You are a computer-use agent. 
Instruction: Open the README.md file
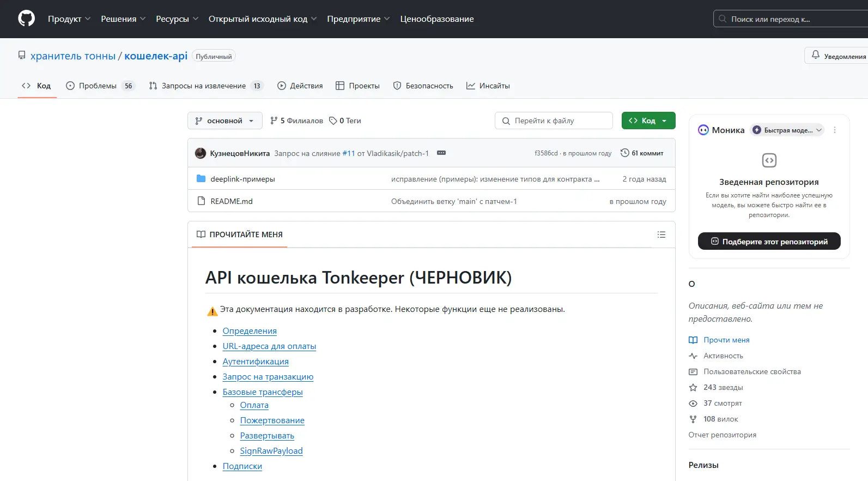coord(232,201)
